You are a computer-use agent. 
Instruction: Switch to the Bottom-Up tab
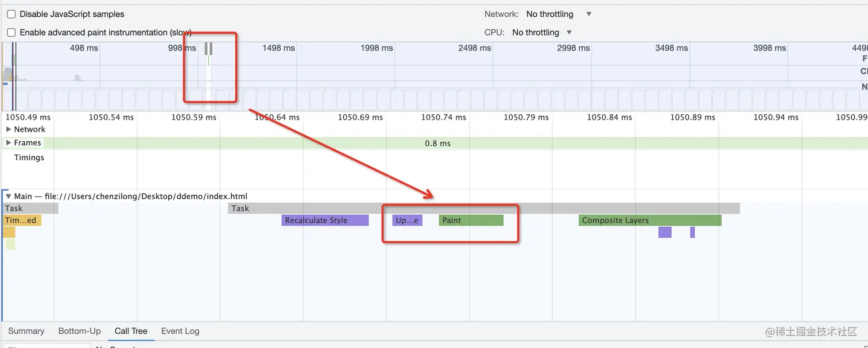pyautogui.click(x=79, y=331)
